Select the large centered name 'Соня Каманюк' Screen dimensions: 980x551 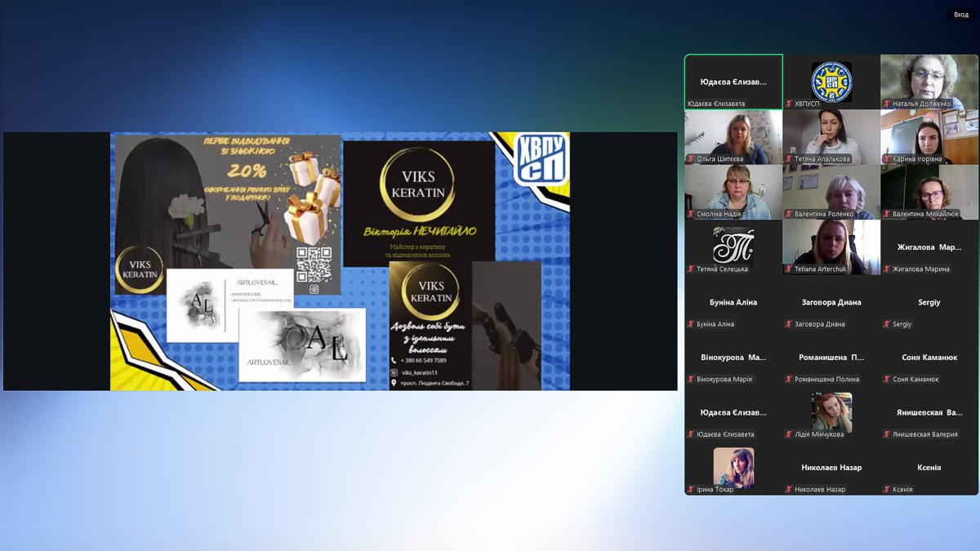[x=929, y=358]
